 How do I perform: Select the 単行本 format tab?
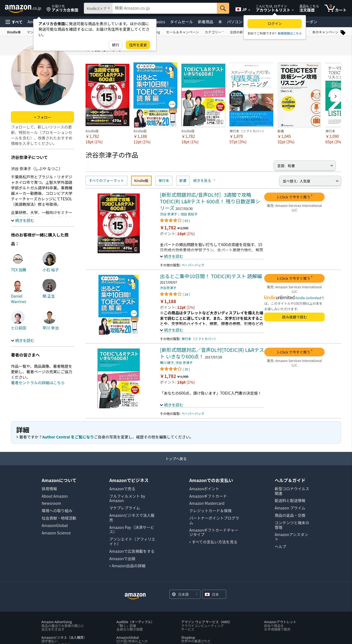pyautogui.click(x=164, y=181)
